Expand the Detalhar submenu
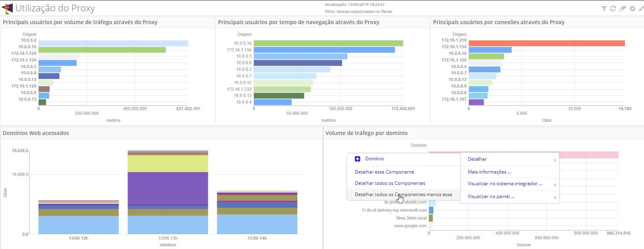This screenshot has height=249, width=644. [x=510, y=159]
